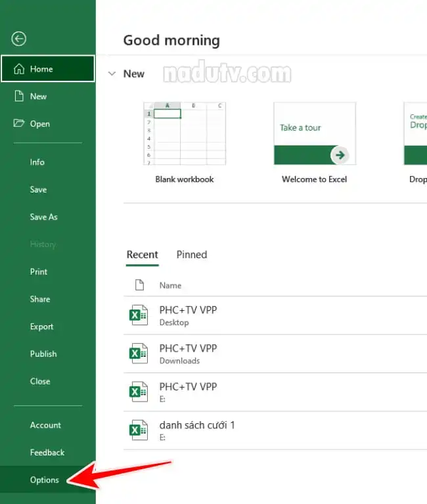Click the Good morning heading
This screenshot has height=504, width=427.
tap(171, 41)
